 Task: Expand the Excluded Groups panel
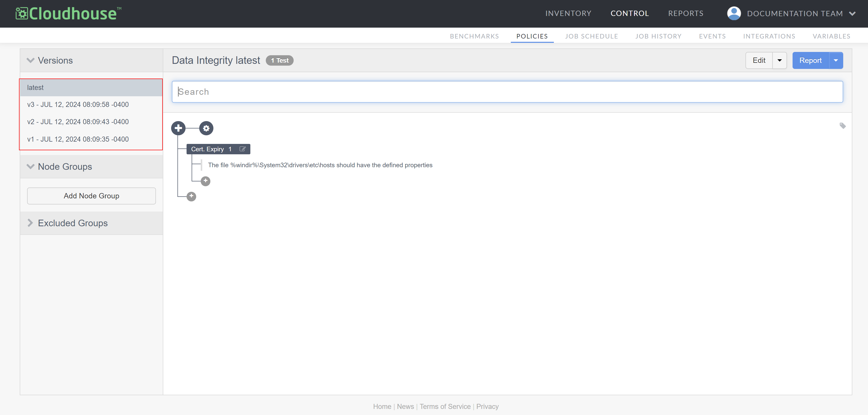pos(30,223)
